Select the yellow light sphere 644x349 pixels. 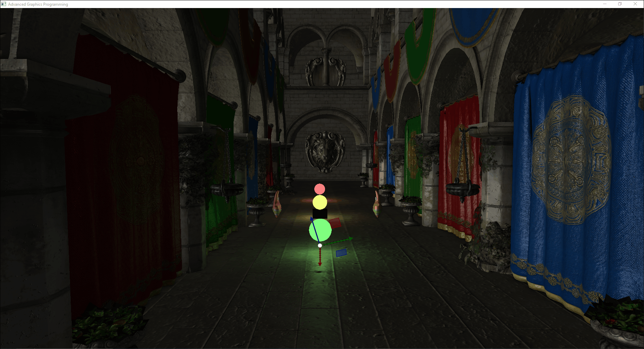(320, 202)
